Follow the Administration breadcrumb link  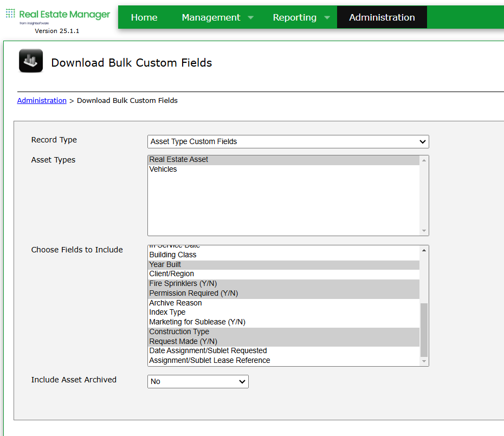pyautogui.click(x=42, y=101)
